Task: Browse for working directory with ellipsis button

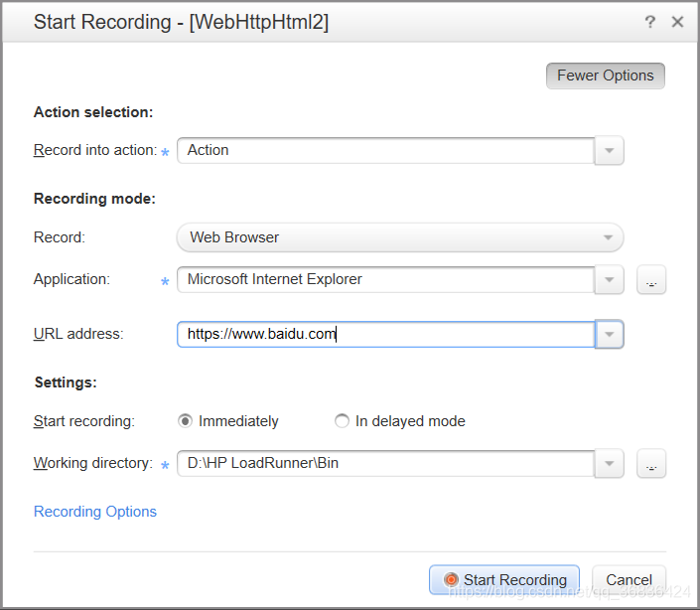Action: (651, 463)
